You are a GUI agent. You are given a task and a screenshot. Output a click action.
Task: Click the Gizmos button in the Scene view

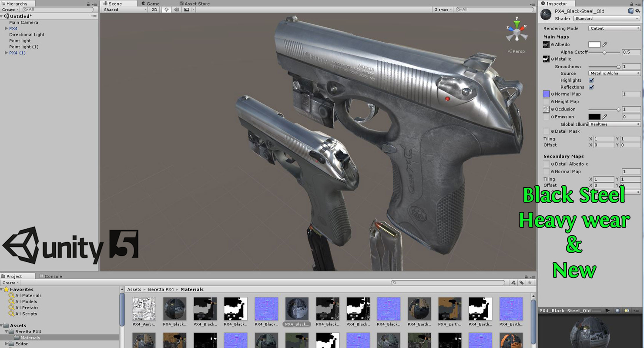click(441, 9)
